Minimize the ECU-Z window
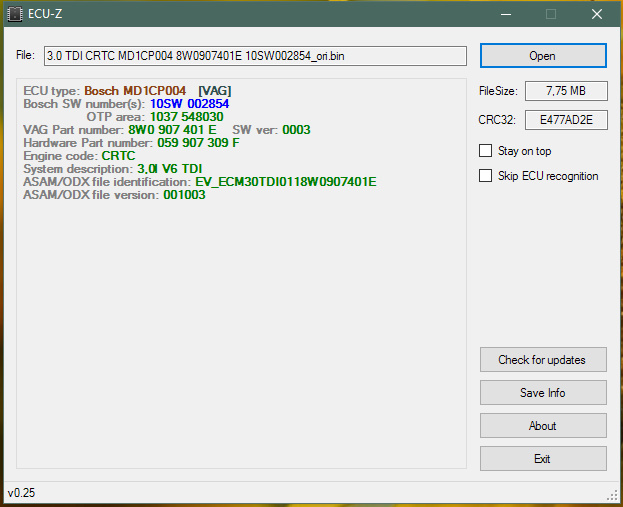This screenshot has width=623, height=507. coord(506,14)
